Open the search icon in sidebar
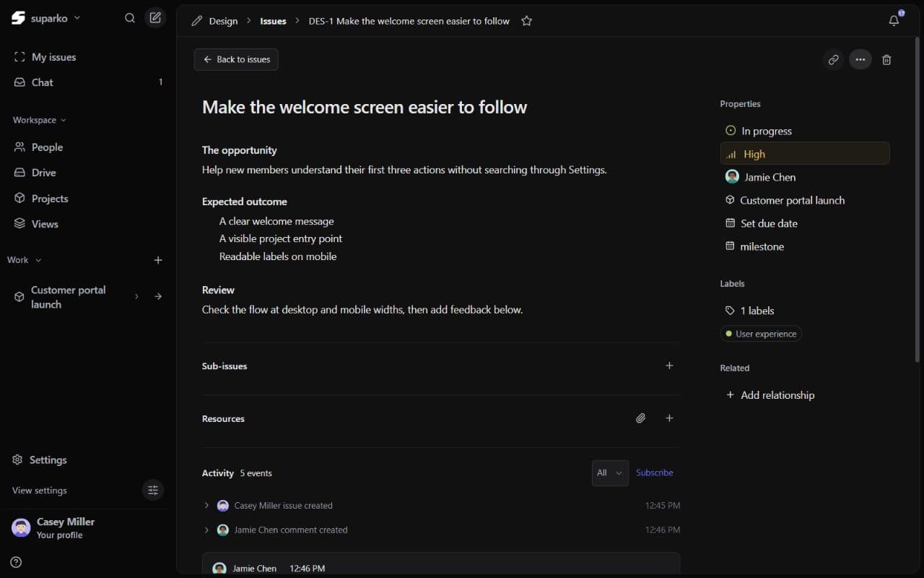 (x=130, y=18)
